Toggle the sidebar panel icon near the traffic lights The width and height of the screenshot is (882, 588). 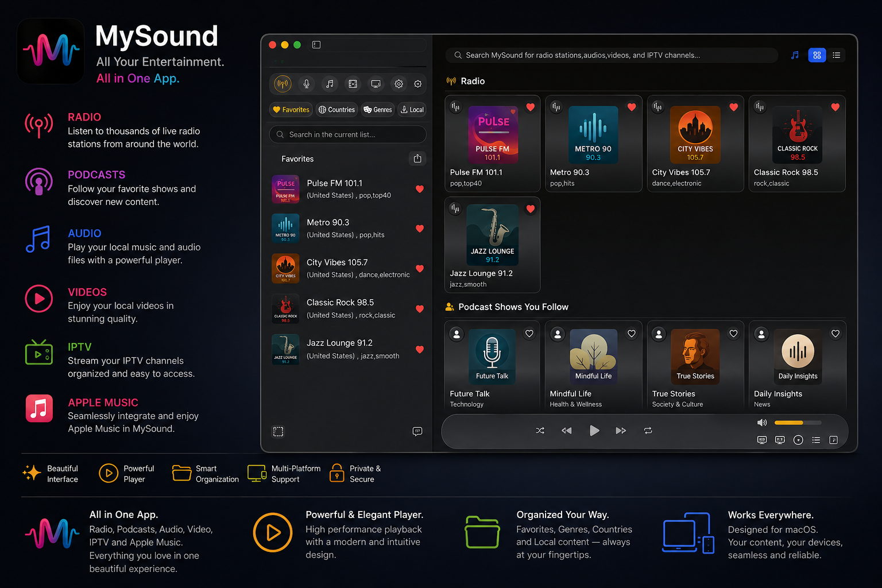(x=316, y=45)
